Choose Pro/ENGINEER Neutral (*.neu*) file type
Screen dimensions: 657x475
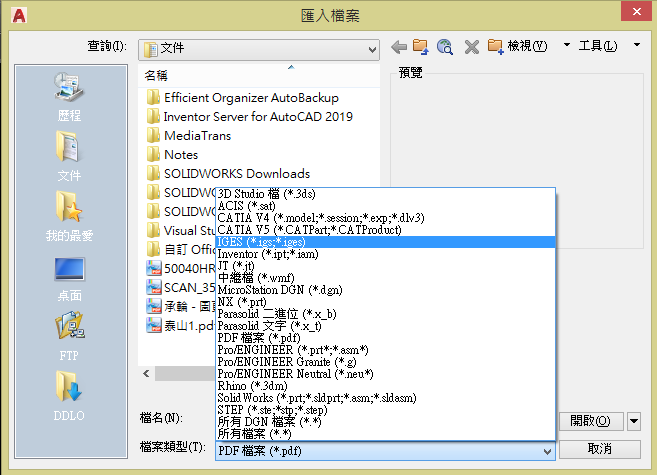tap(385, 374)
